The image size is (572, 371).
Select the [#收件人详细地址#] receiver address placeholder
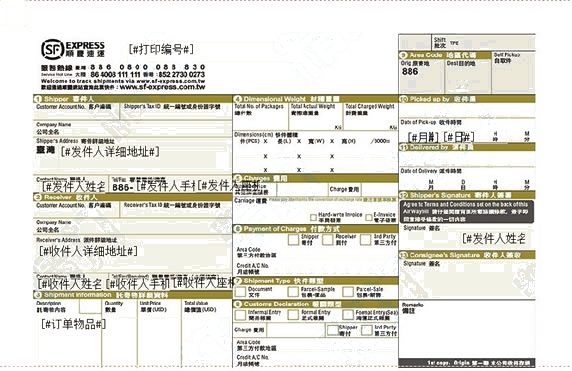(88, 251)
